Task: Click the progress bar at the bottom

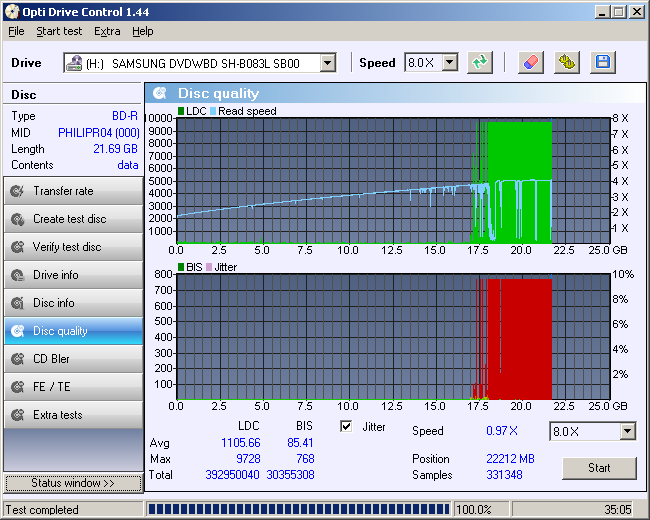Action: point(298,509)
